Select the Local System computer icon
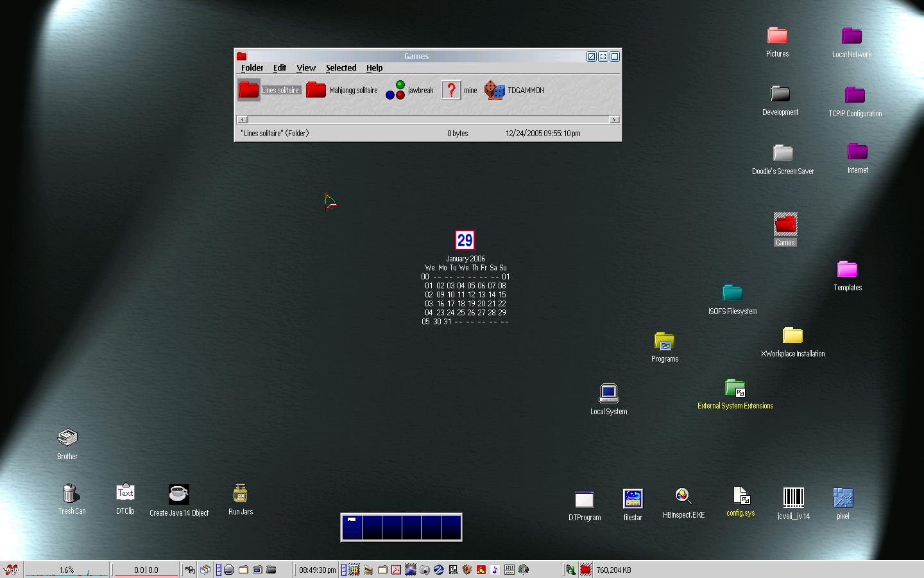The width and height of the screenshot is (924, 578). coord(608,393)
